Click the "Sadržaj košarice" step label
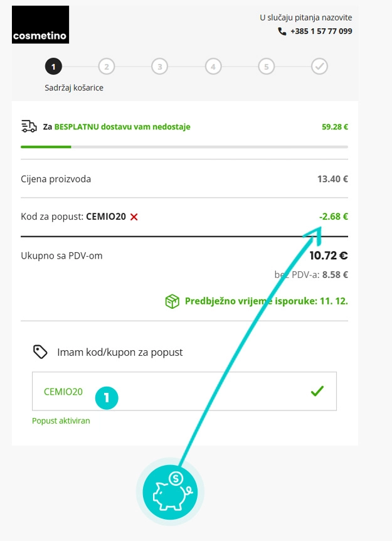 click(x=74, y=88)
